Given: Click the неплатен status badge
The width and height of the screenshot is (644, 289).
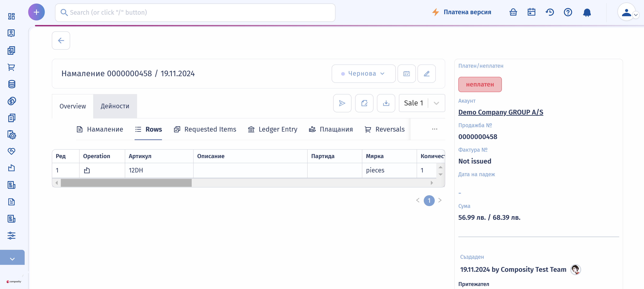Looking at the screenshot, I should point(480,84).
